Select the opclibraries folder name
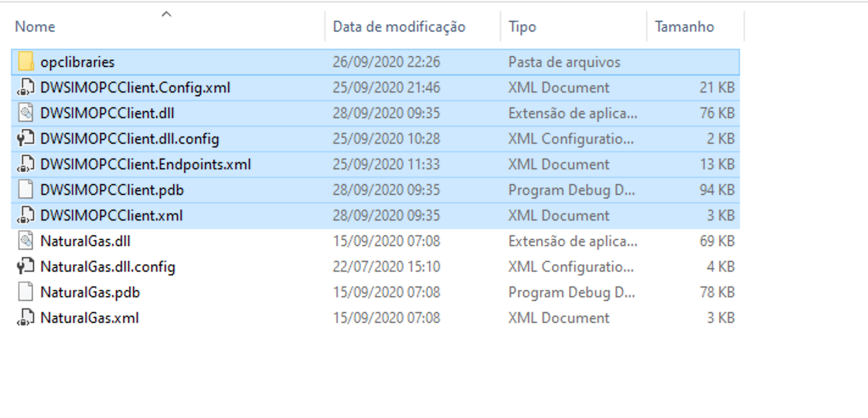This screenshot has height=418, width=868. pyautogui.click(x=77, y=62)
